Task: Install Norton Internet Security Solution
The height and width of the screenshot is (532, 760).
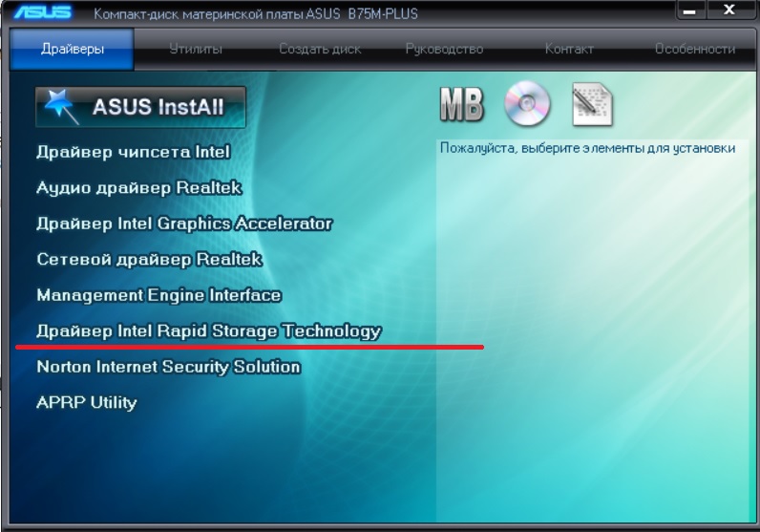Action: (x=169, y=367)
